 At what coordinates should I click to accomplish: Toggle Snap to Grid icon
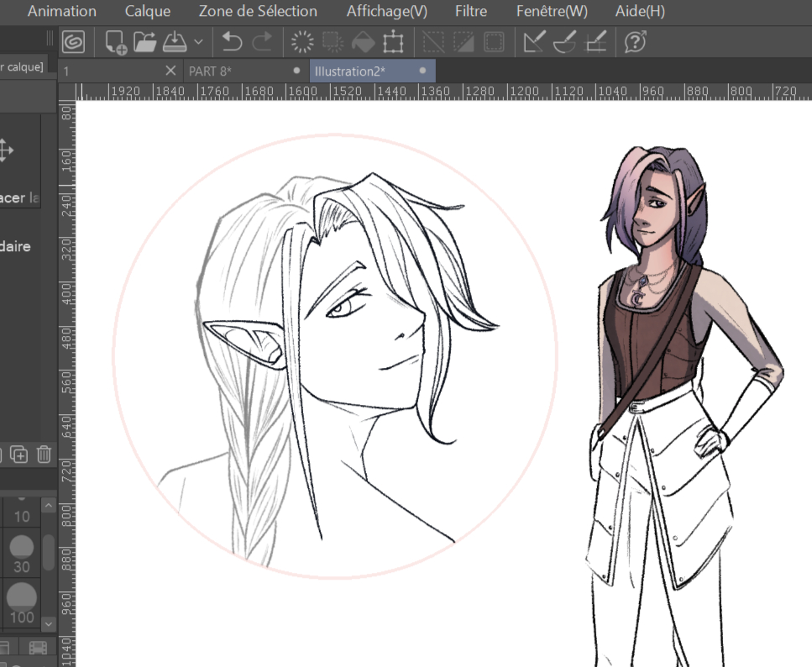[x=595, y=41]
